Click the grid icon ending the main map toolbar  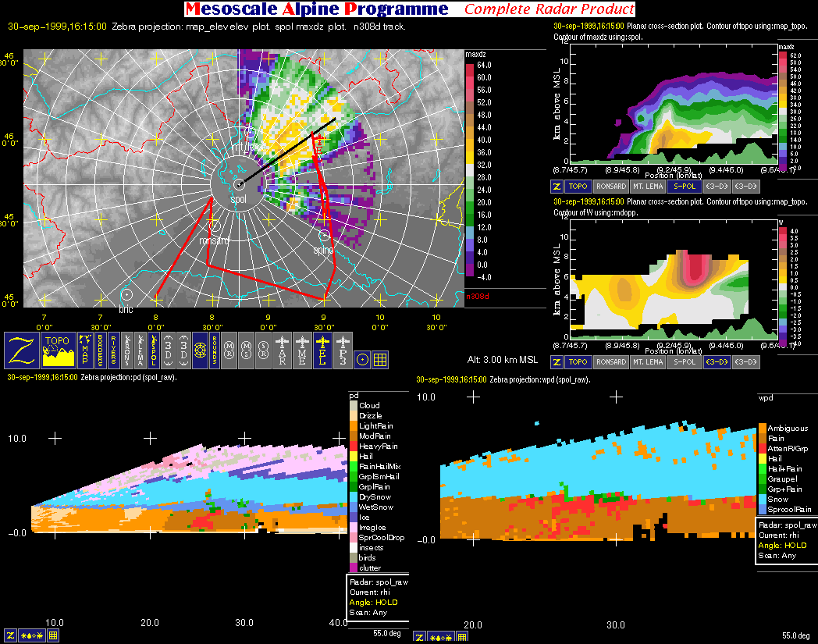click(380, 360)
